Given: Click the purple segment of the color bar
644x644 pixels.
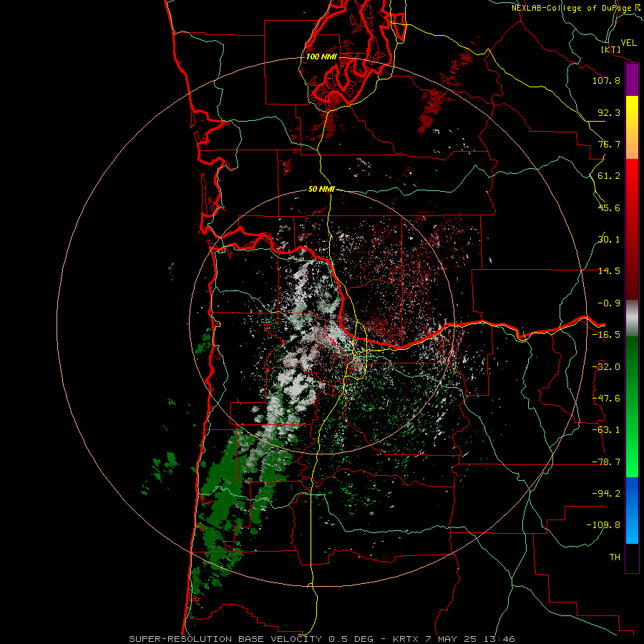Looking at the screenshot, I should pyautogui.click(x=632, y=80).
